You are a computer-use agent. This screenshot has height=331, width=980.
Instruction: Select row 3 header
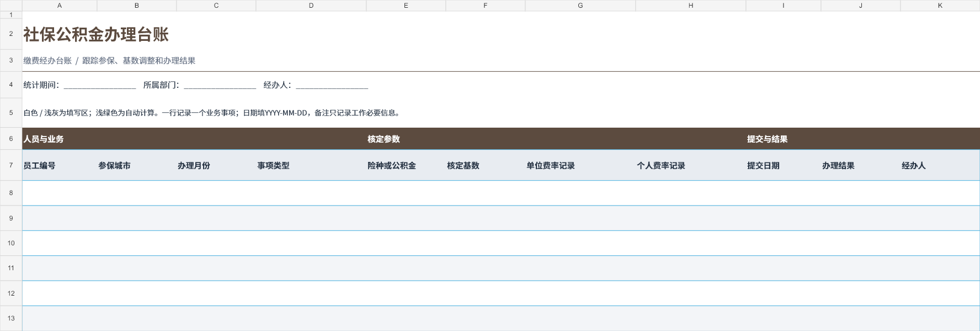pos(11,61)
